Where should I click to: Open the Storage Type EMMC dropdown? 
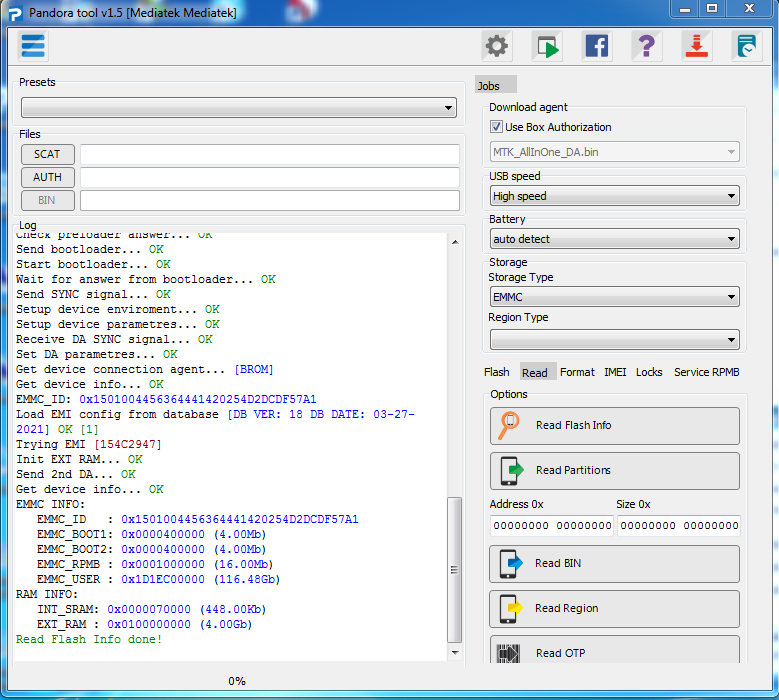[615, 297]
